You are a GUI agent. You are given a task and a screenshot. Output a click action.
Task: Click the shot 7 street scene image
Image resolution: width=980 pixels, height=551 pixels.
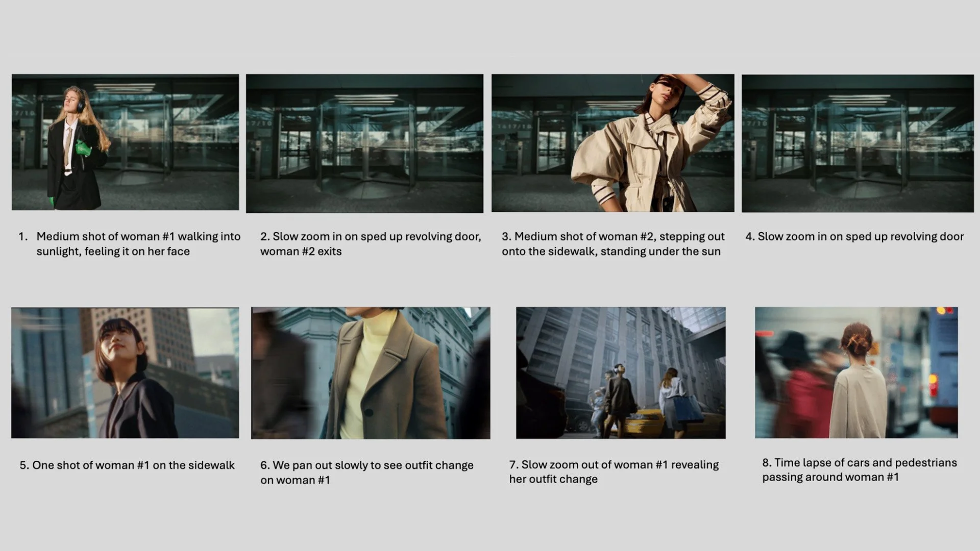pyautogui.click(x=621, y=372)
